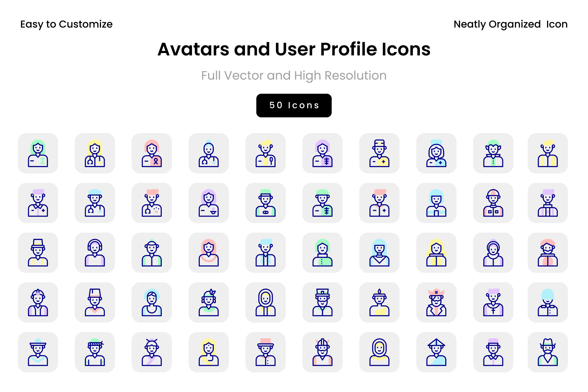Click the avatar with crossed hair sticks
The image size is (588, 392).
[x=152, y=352]
